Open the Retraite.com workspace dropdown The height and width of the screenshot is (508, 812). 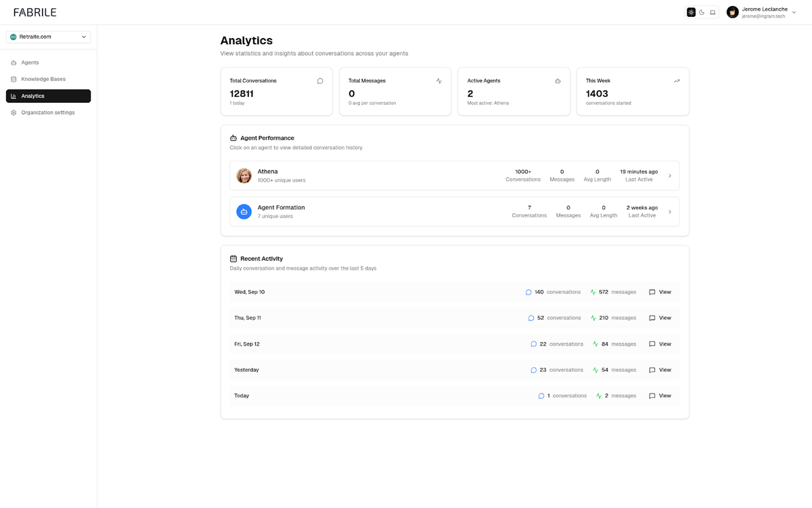tap(48, 37)
